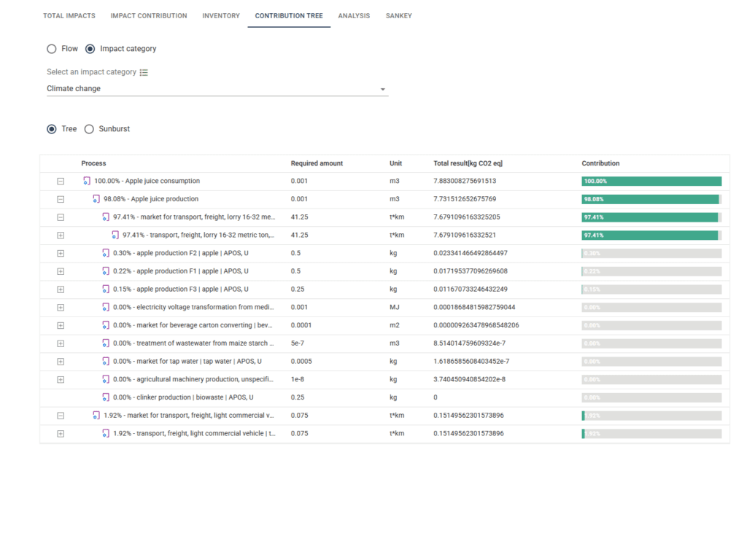Choose the Sunburst view option
The height and width of the screenshot is (560, 747).
point(89,129)
